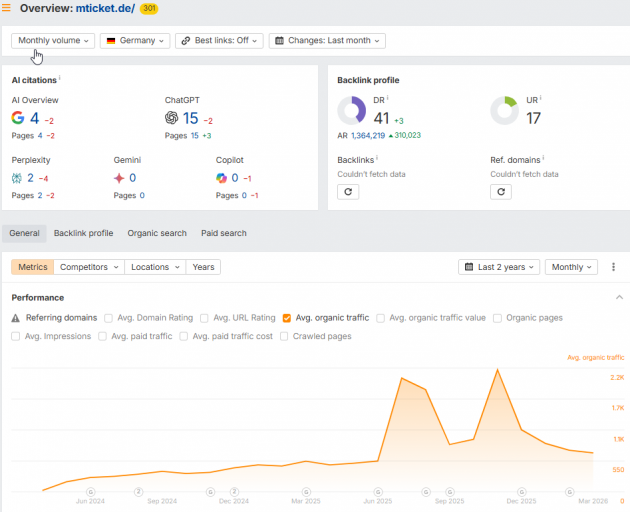This screenshot has height=512, width=630.
Task: Open the Last 2 years date range dropdown
Action: click(x=499, y=267)
